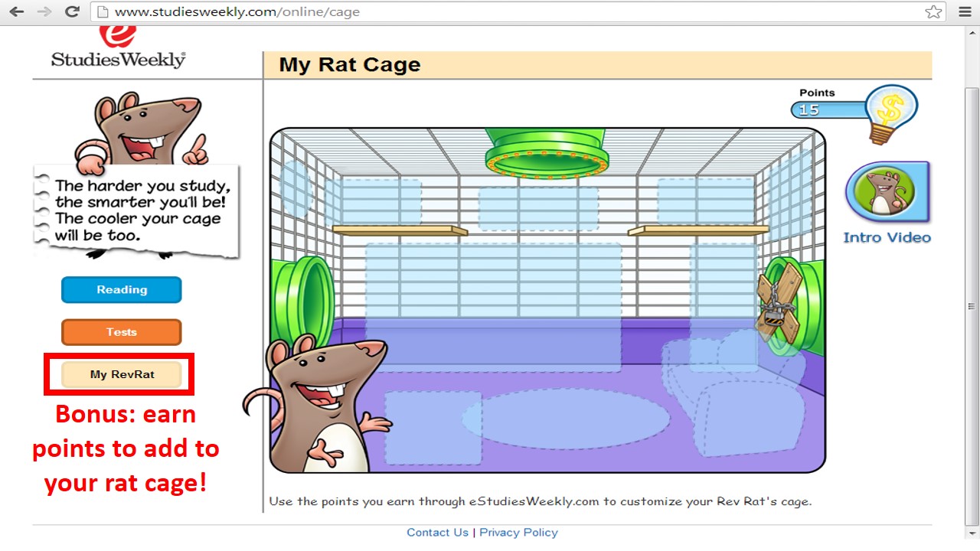980x551 pixels.
Task: Select the oval rug placeholder on cage floor
Action: 566,419
